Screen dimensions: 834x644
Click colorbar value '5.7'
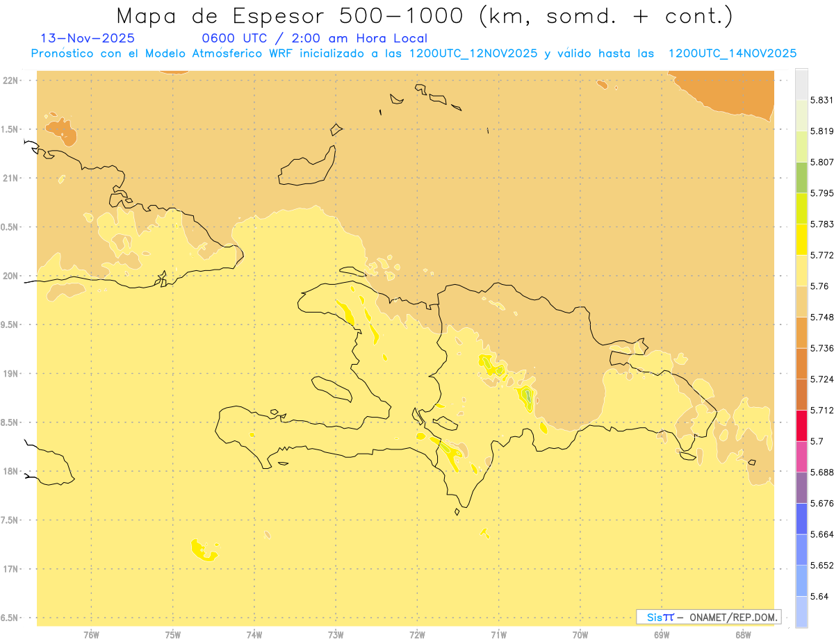(x=817, y=441)
